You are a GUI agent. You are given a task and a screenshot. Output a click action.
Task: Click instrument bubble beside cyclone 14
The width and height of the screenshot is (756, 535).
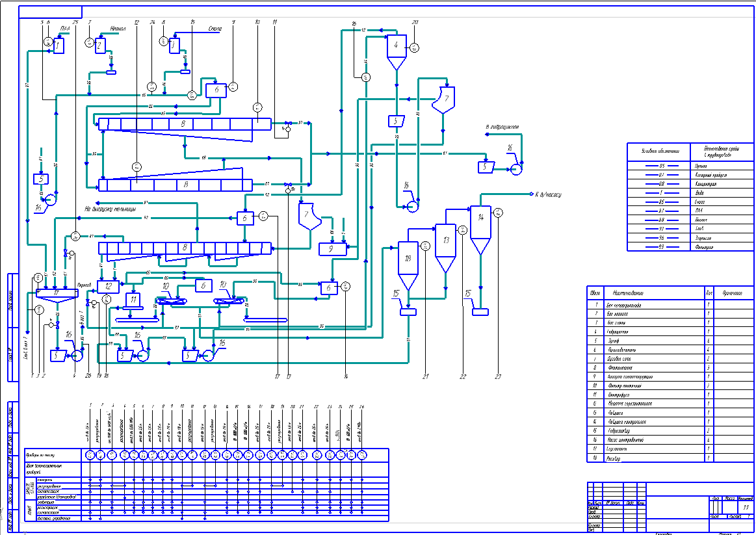coord(498,212)
